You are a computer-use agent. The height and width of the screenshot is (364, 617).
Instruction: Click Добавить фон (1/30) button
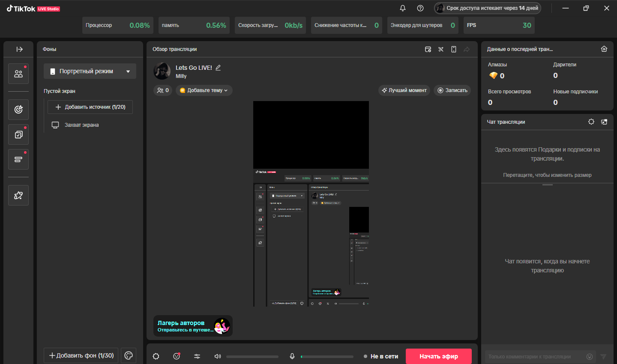click(81, 355)
